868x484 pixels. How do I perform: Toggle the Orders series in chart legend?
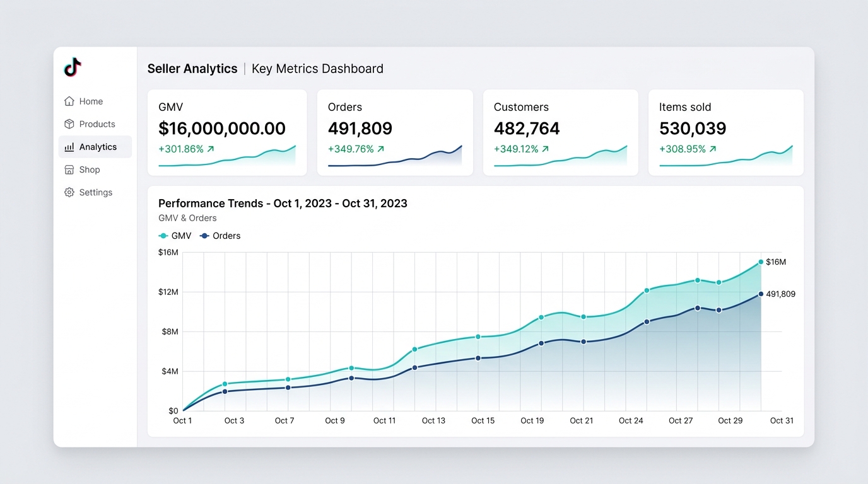coord(220,236)
